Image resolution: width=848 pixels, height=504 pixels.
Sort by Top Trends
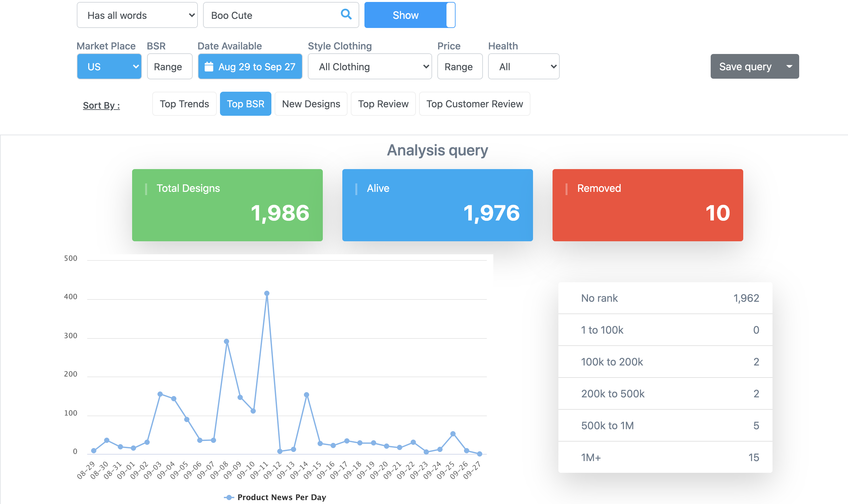[184, 104]
